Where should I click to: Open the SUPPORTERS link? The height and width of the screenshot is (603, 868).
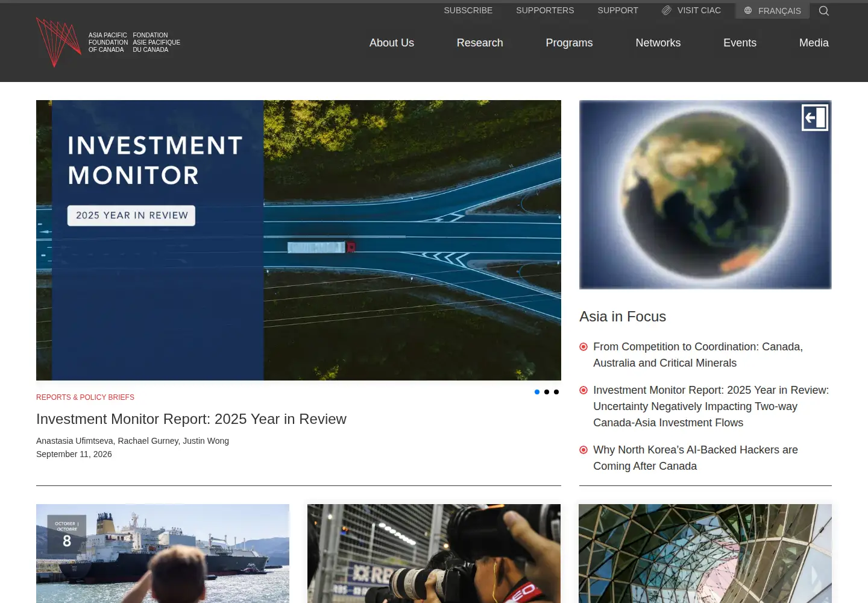(x=545, y=10)
